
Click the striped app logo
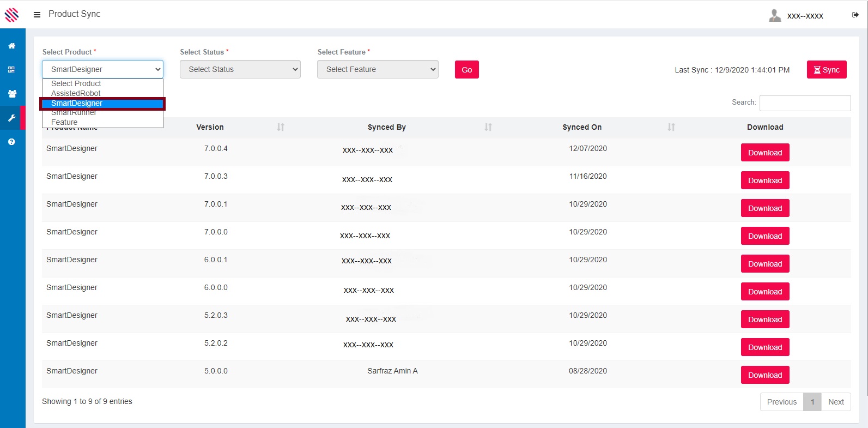[x=11, y=14]
